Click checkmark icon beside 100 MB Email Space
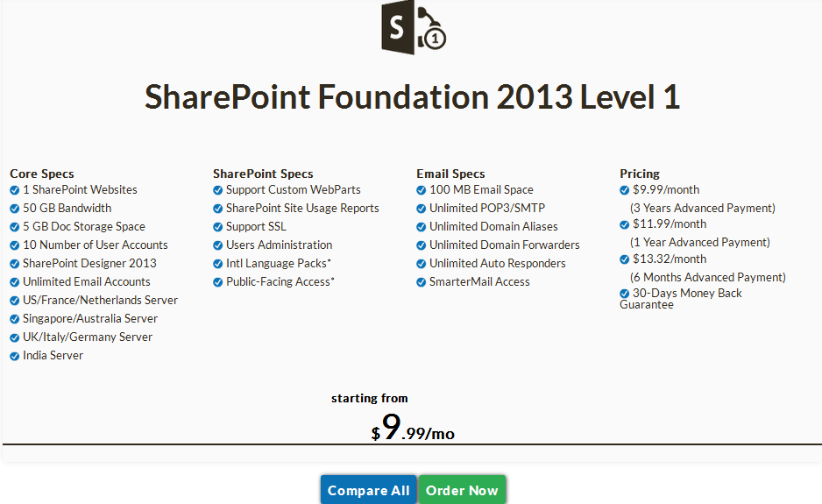 point(422,190)
